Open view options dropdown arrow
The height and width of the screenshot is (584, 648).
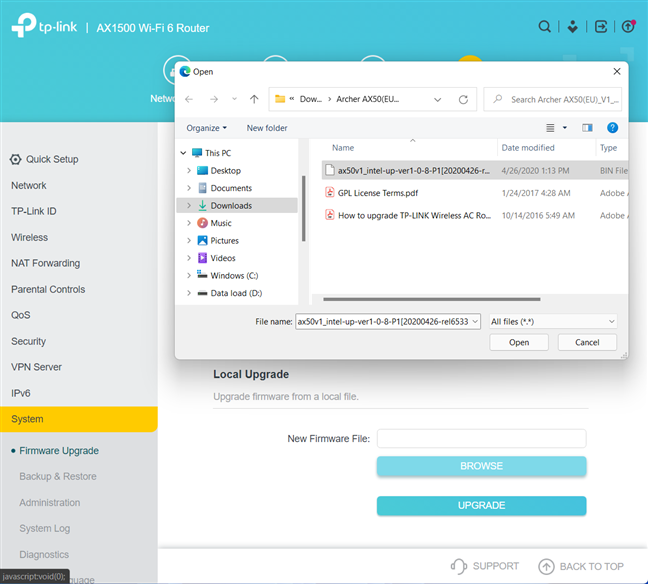(565, 128)
